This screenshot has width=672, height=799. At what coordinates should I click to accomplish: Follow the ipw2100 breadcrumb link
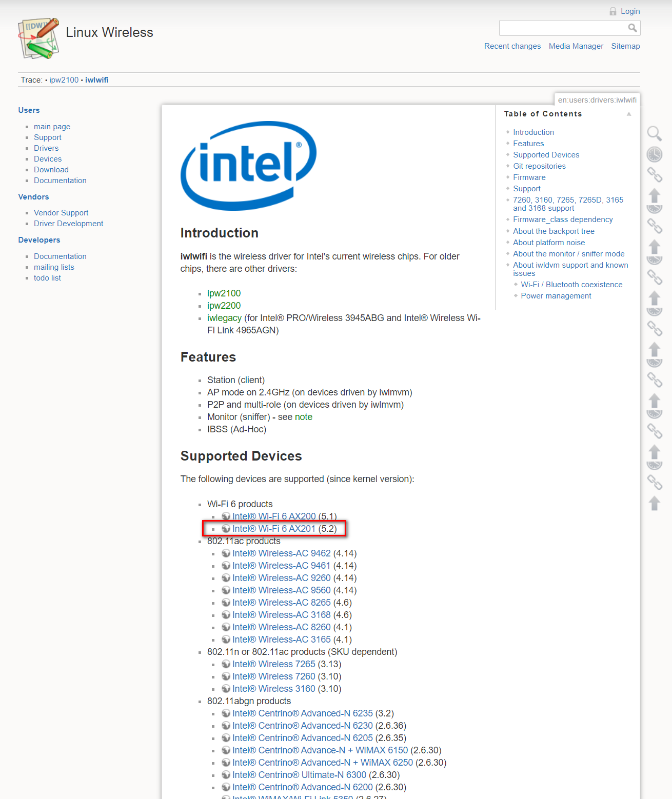[x=64, y=79]
